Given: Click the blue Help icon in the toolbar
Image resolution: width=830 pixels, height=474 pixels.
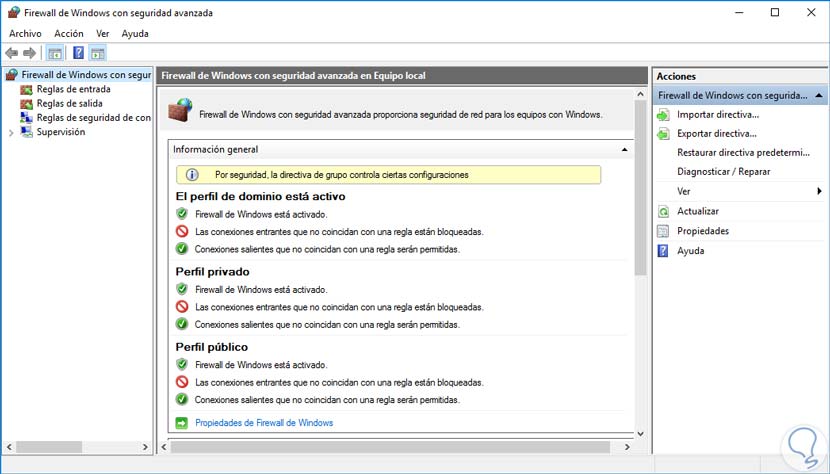Looking at the screenshot, I should [x=78, y=53].
